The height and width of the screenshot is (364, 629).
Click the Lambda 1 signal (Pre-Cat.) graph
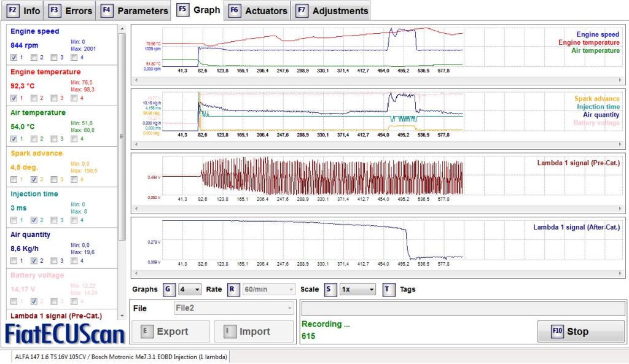tap(332, 177)
